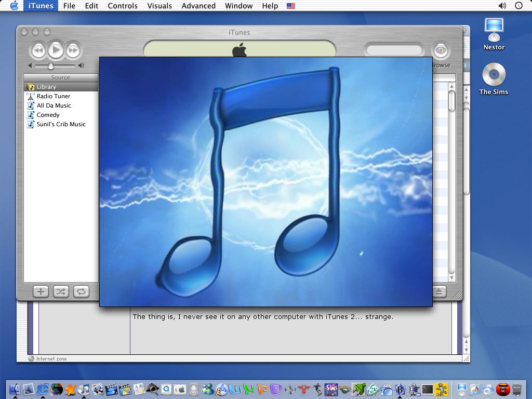Image resolution: width=532 pixels, height=399 pixels.
Task: Open the Comedy playlist
Action: [x=61, y=115]
